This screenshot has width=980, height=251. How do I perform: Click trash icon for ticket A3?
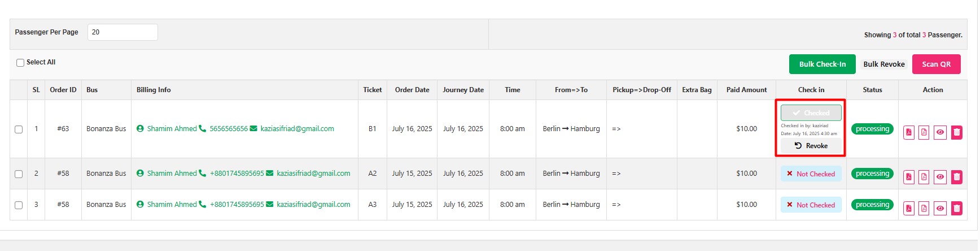point(956,208)
